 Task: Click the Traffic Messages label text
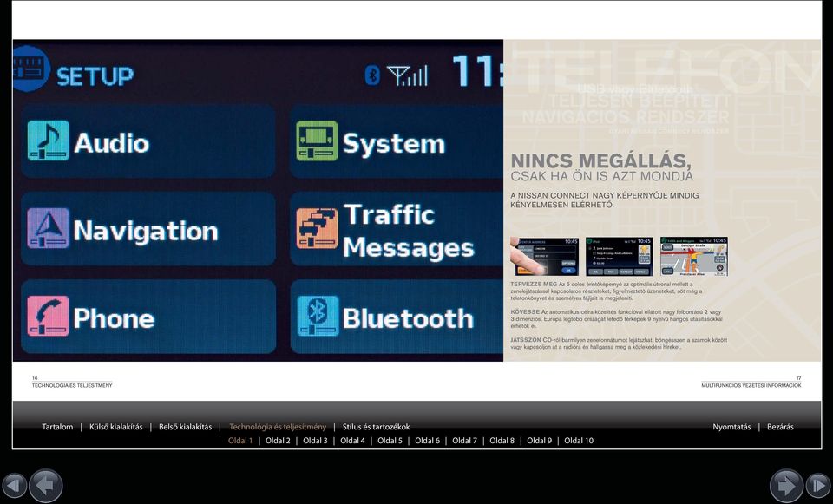[408, 231]
